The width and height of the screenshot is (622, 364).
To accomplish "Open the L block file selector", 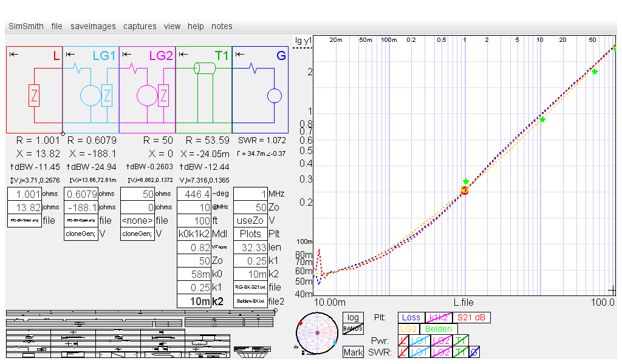I will pyautogui.click(x=24, y=221).
